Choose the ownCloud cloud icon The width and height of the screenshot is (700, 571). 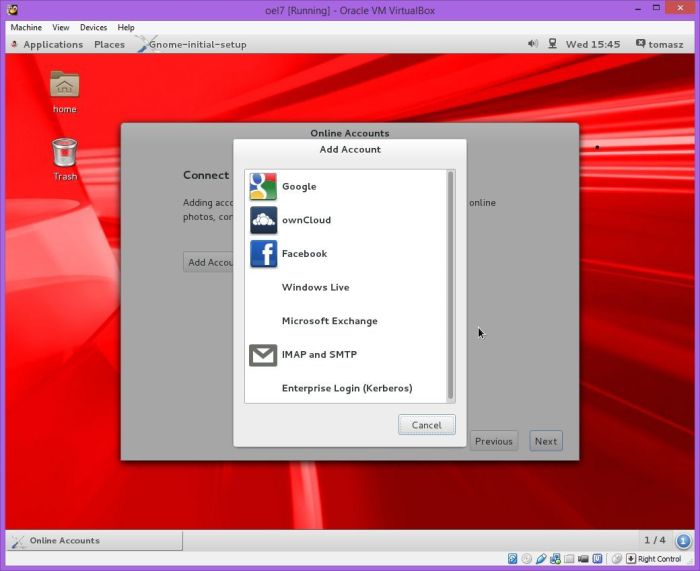(x=263, y=220)
